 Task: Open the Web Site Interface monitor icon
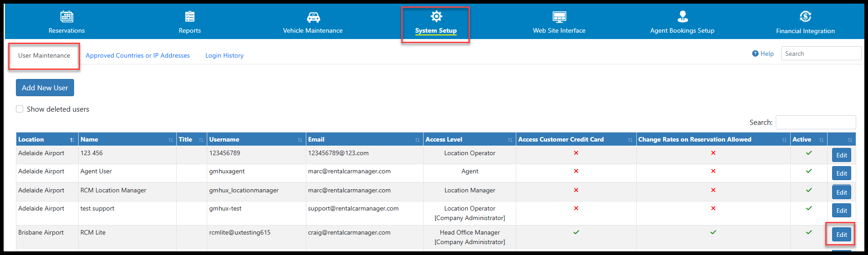click(559, 17)
